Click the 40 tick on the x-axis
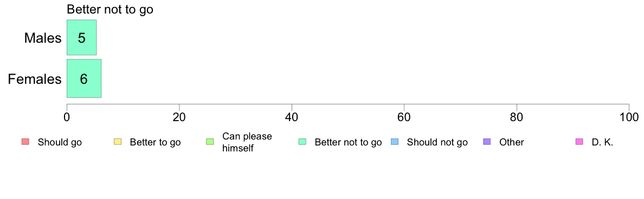The width and height of the screenshot is (644, 199). pos(292,116)
